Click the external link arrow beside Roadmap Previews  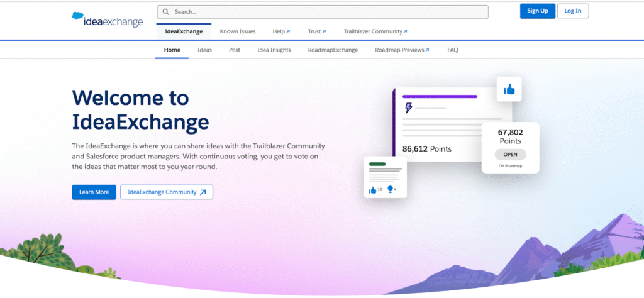click(427, 50)
